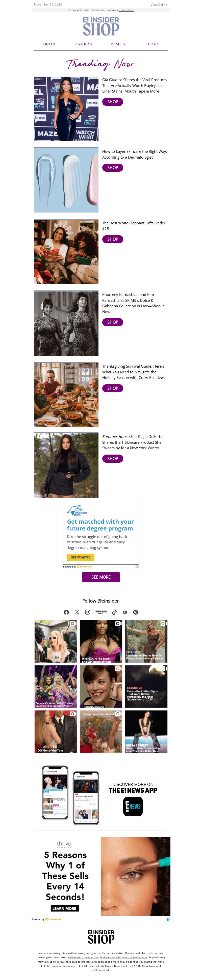The height and width of the screenshot is (980, 202).
Task: Click the SEE MORE button
Action: tap(101, 577)
